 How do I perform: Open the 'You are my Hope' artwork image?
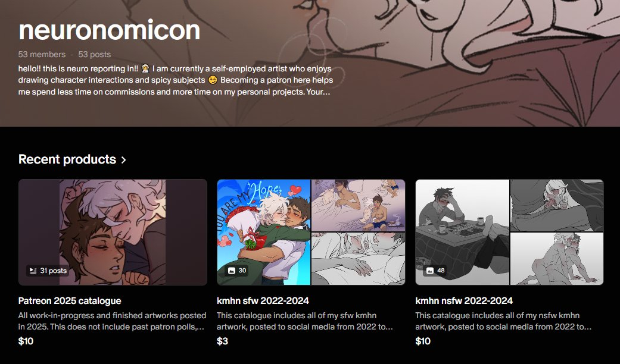[x=264, y=232]
